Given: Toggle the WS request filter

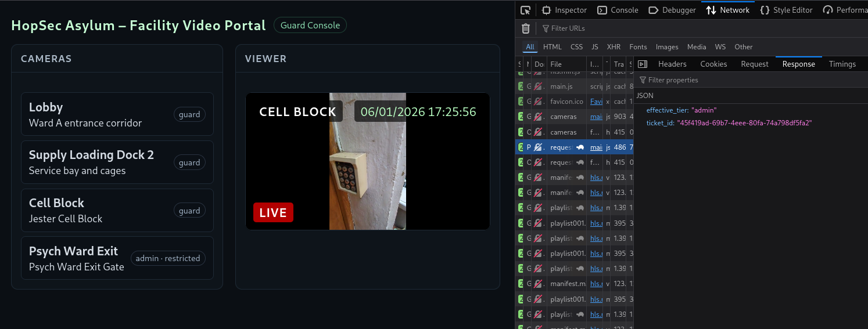Looking at the screenshot, I should (720, 47).
